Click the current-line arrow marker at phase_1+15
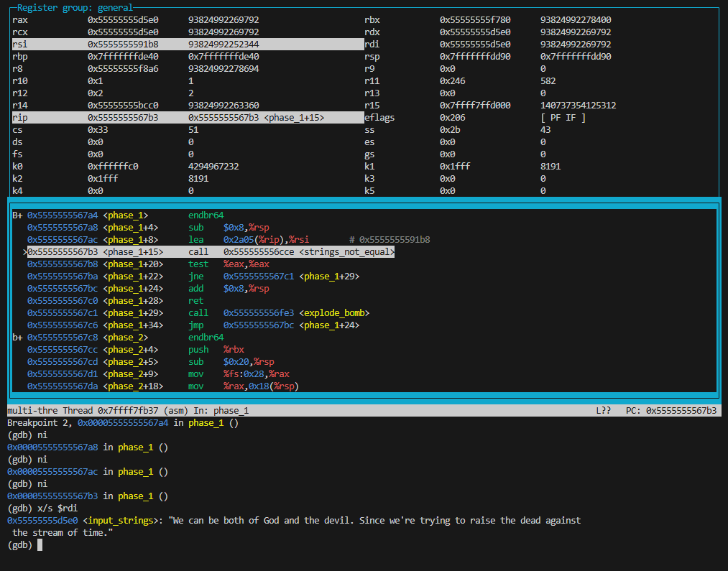The height and width of the screenshot is (571, 728). 25,252
